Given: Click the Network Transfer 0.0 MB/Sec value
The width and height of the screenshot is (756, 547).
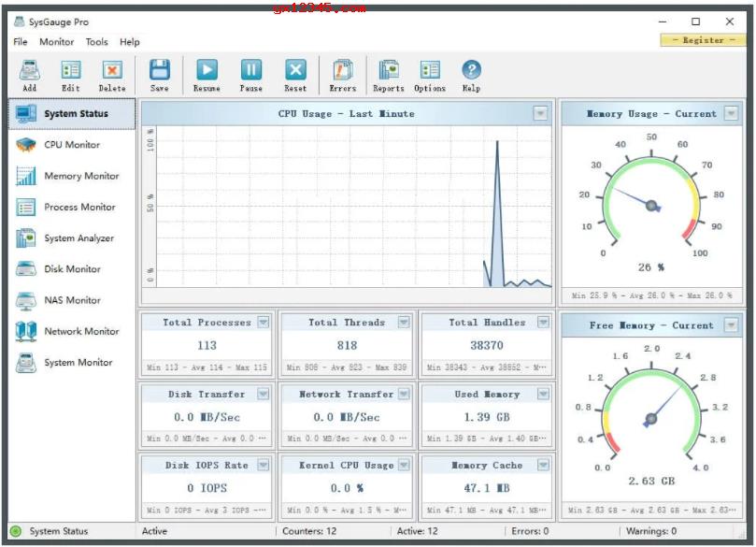Looking at the screenshot, I should click(347, 417).
